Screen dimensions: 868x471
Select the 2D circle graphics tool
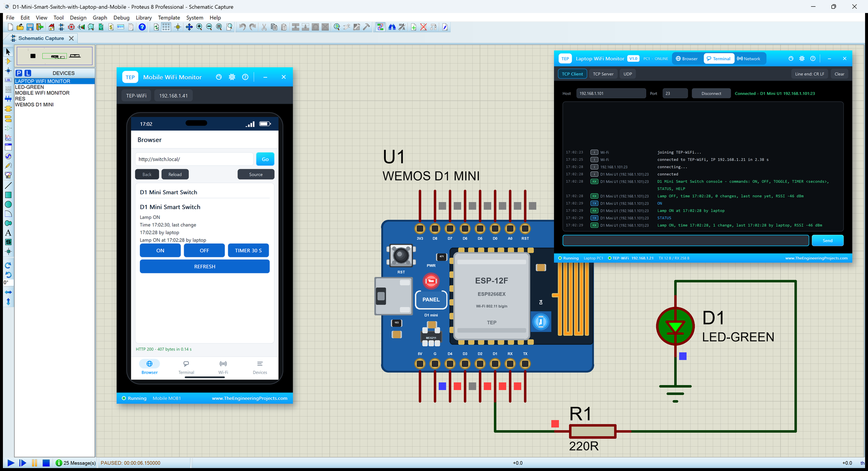[8, 204]
